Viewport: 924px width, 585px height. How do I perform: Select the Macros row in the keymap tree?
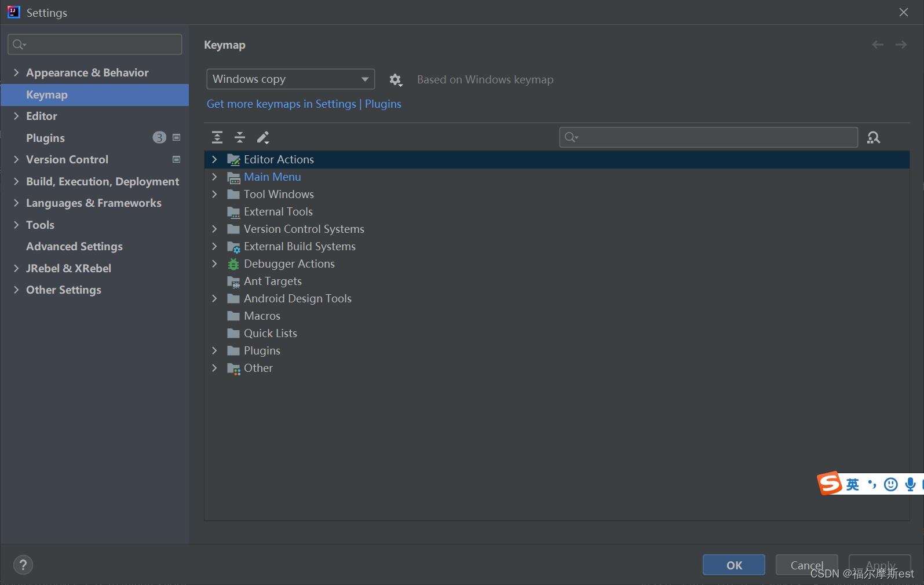click(557, 316)
